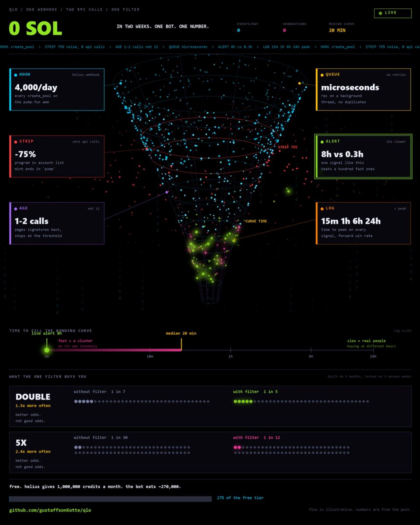
Task: Click 'ALERT 8h vs 0.3h' in the ticker
Action: coord(235,47)
